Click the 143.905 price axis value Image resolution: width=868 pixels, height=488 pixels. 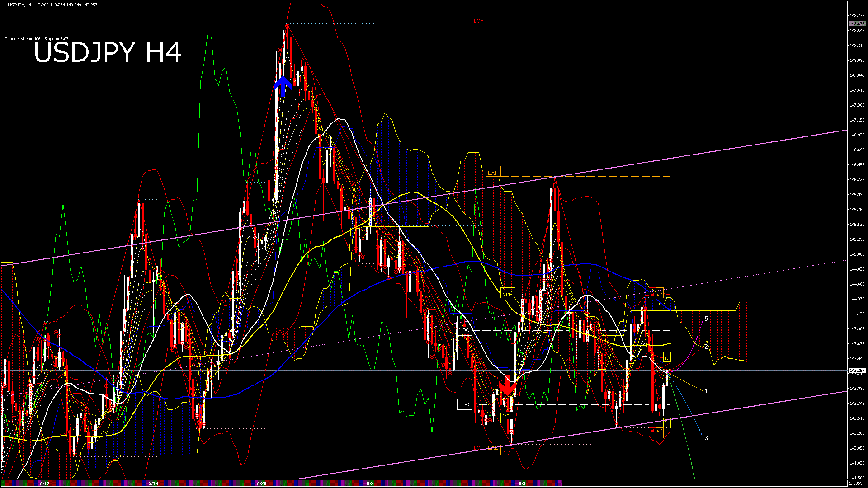pos(857,328)
